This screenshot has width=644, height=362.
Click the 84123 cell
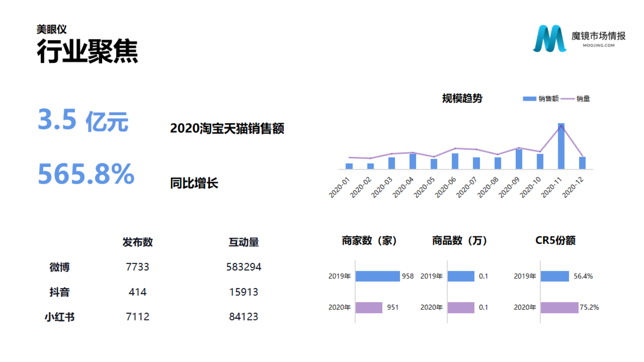[244, 317]
